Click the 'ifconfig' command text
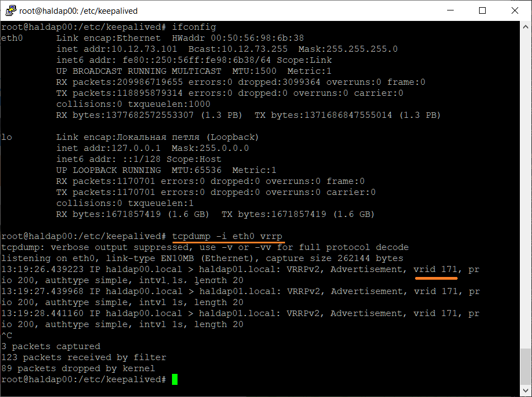Image resolution: width=532 pixels, height=397 pixels. (194, 27)
